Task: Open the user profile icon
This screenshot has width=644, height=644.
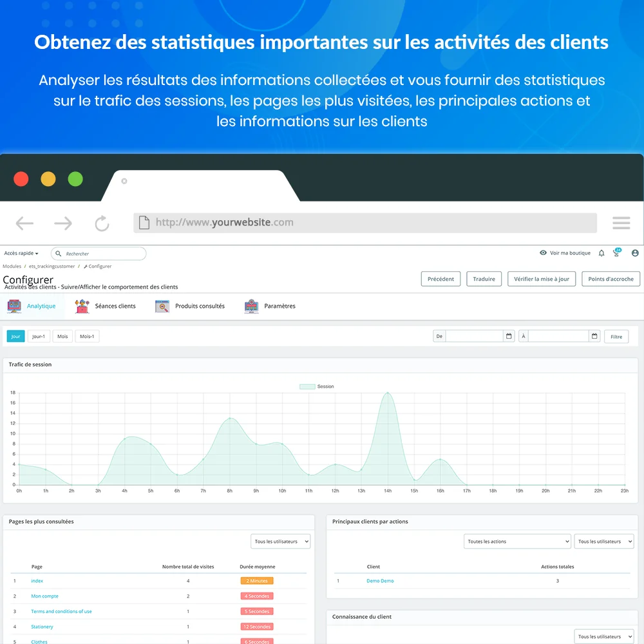Action: coord(635,253)
